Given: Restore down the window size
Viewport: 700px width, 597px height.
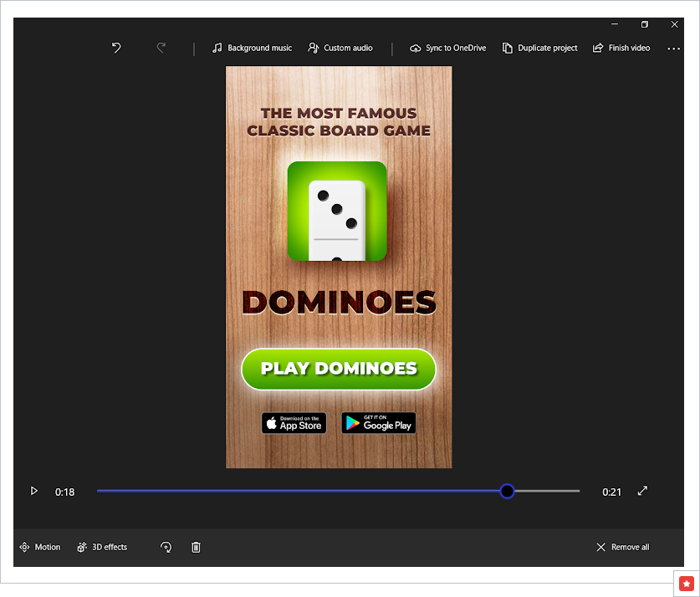Looking at the screenshot, I should click(x=645, y=24).
